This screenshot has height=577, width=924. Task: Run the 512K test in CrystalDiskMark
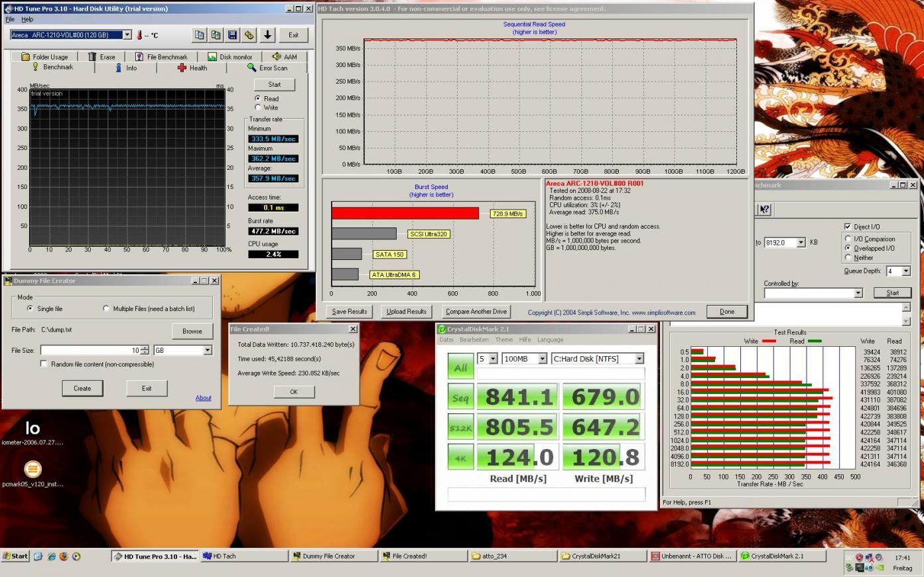click(460, 428)
